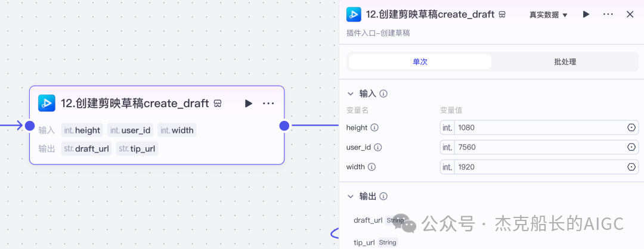
Task: Click the 变量值 column header
Action: pos(452,110)
